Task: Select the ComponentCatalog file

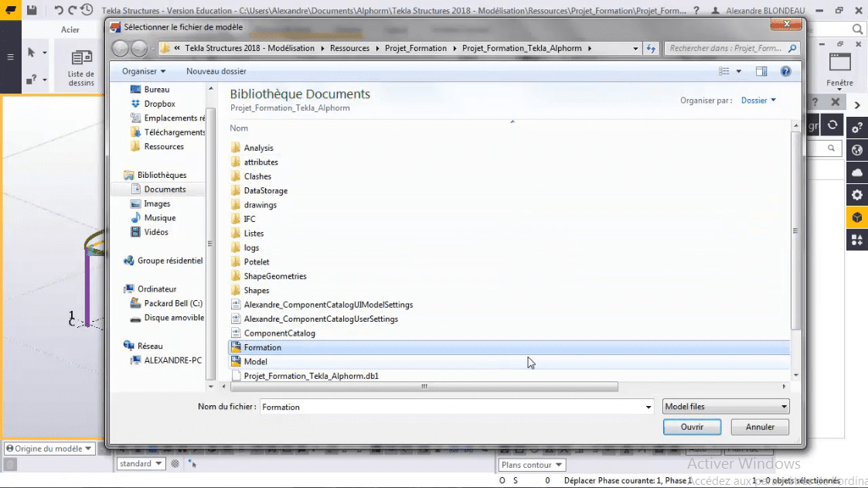Action: [x=280, y=333]
